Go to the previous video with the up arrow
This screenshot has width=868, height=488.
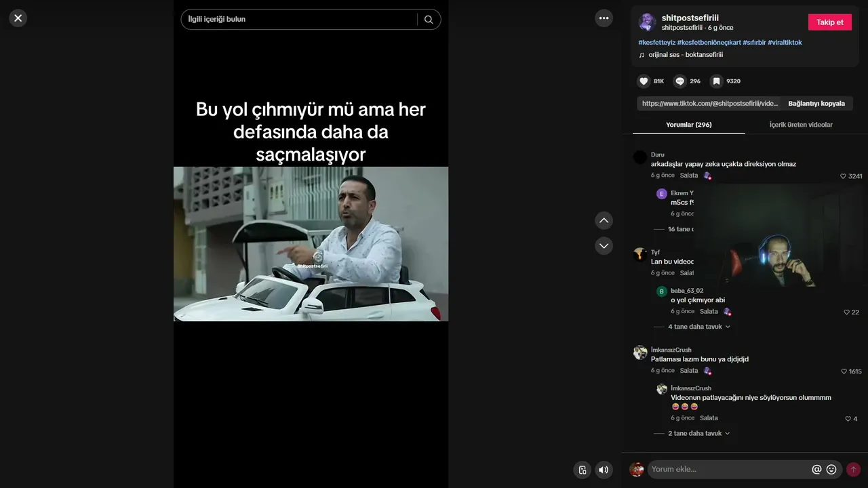click(x=604, y=220)
